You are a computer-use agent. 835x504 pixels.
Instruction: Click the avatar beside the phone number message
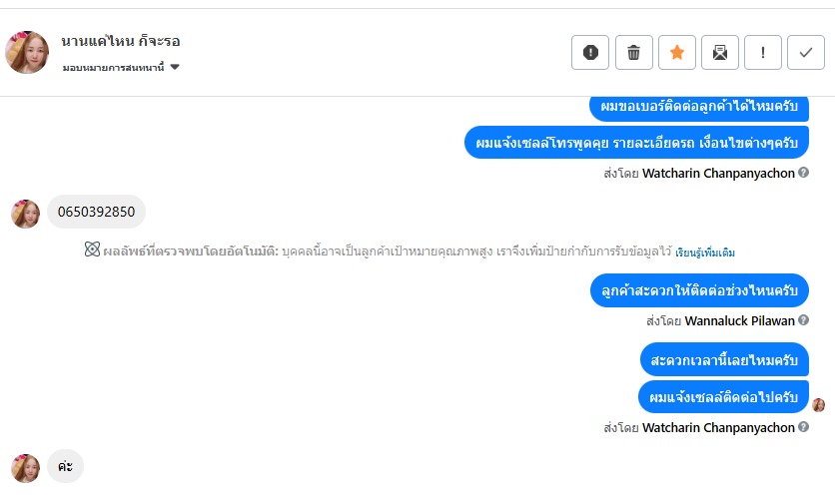click(x=25, y=213)
